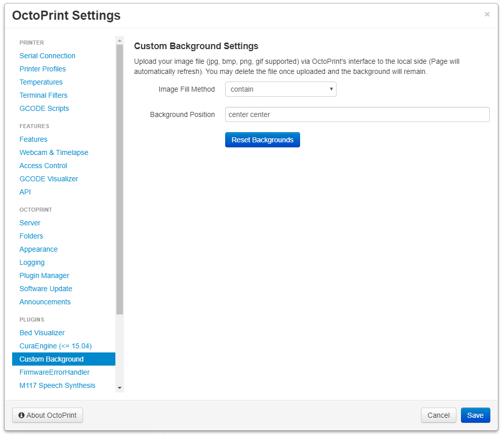This screenshot has height=437, width=504.
Task: Click the sidebar scrollbar thumb
Action: pos(119,179)
